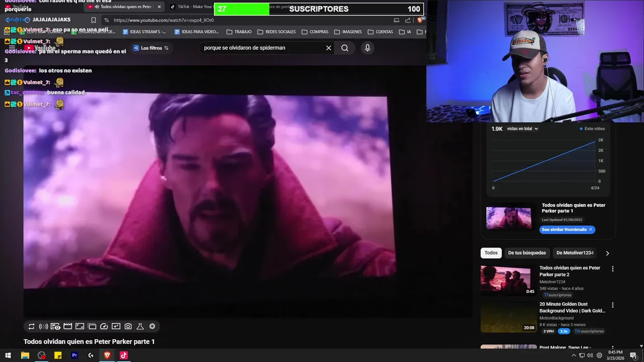Click the Golden Dust video thumbnail
This screenshot has width=644, height=362.
click(x=508, y=317)
